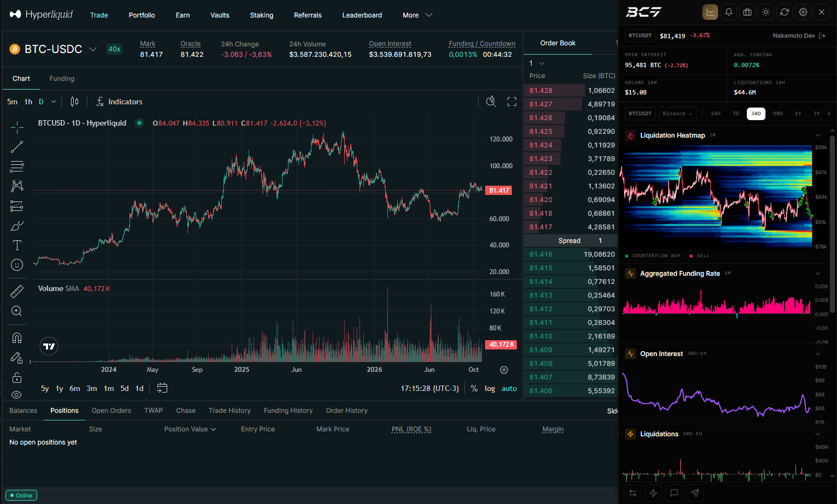Expand the More navigation menu
The height and width of the screenshot is (504, 837).
pyautogui.click(x=417, y=15)
